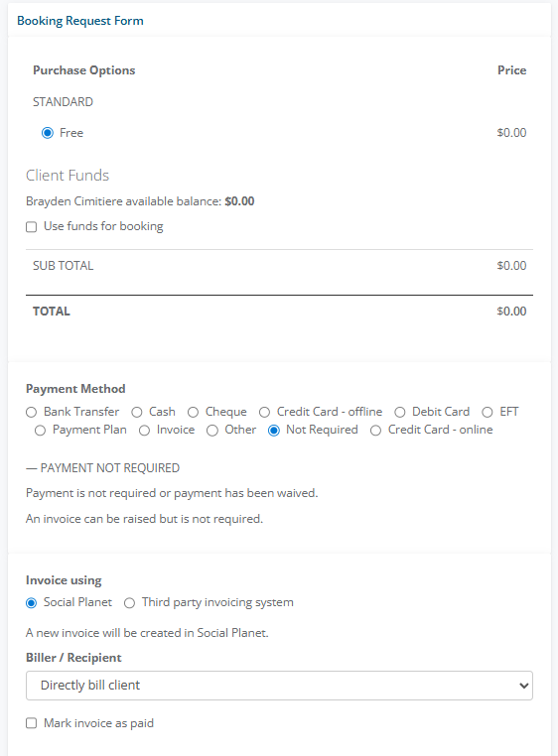
Task: Choose Bank Transfer payment method
Action: 32,412
